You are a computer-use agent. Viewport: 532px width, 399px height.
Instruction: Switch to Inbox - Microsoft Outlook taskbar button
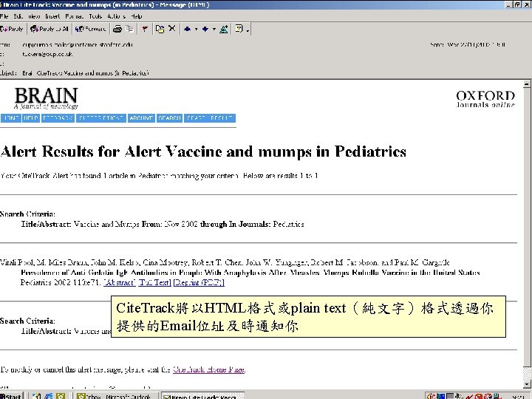pyautogui.click(x=117, y=396)
